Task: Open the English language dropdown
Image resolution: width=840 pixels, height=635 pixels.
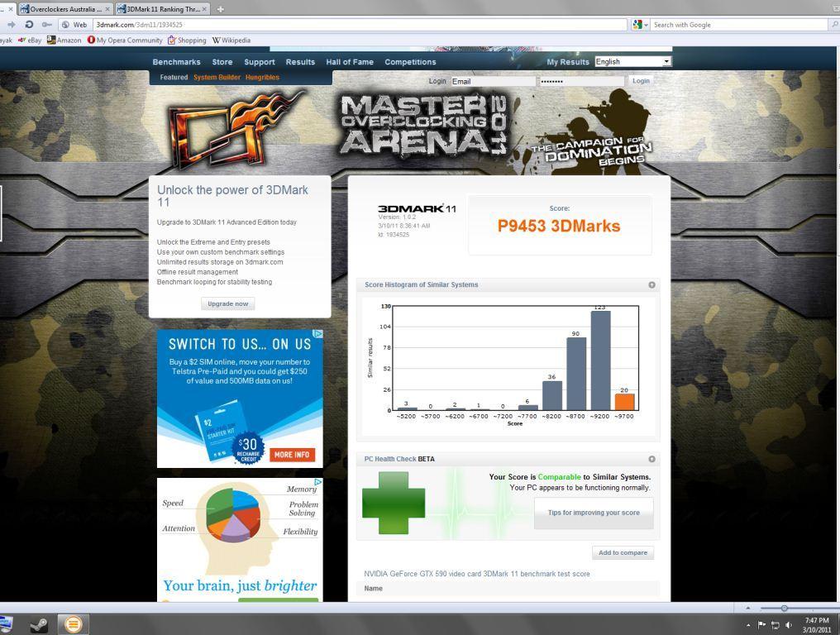Action: pos(632,62)
